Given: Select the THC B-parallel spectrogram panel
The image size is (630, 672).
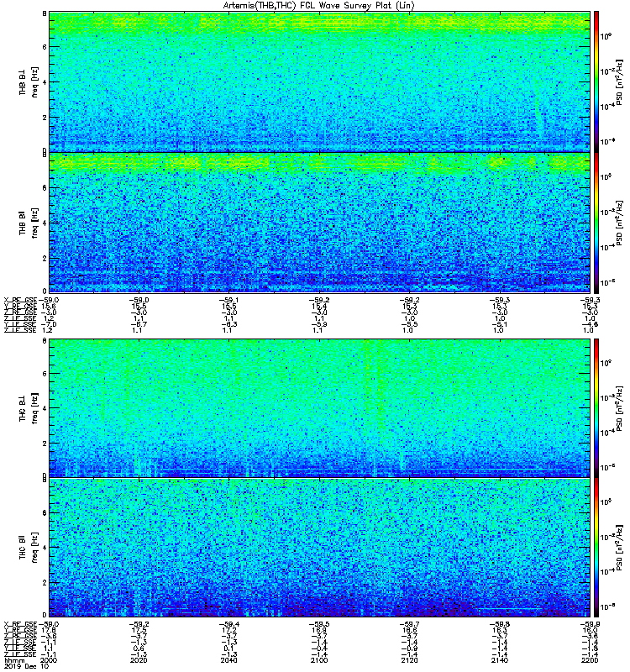Looking at the screenshot, I should point(319,548).
